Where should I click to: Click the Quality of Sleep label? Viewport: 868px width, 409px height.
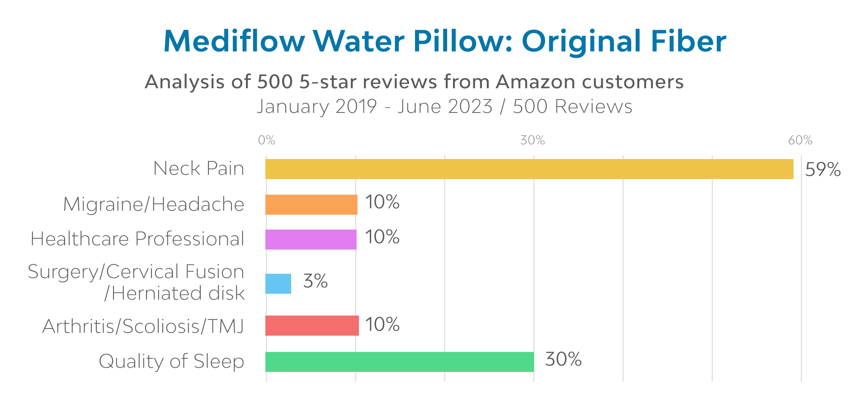(x=171, y=361)
